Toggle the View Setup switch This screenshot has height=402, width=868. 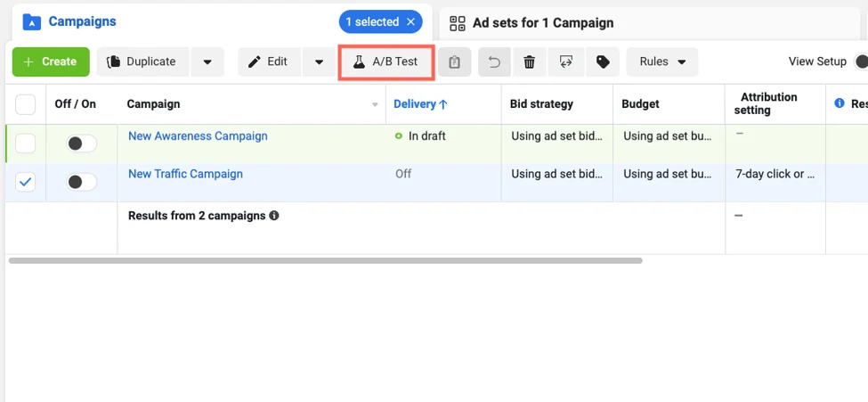861,62
